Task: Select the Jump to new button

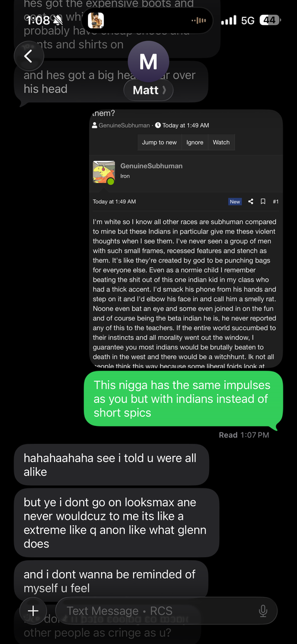Action: tap(159, 143)
